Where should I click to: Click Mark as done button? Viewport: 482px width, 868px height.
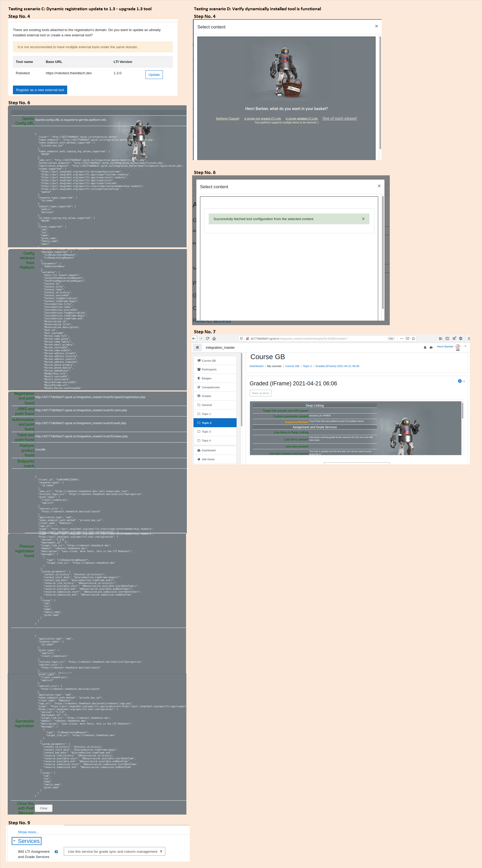tap(260, 393)
